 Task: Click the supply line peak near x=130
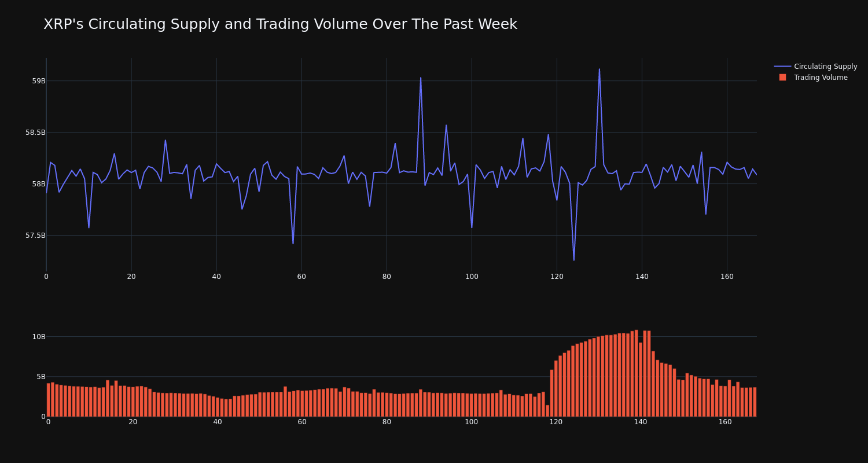(599, 69)
